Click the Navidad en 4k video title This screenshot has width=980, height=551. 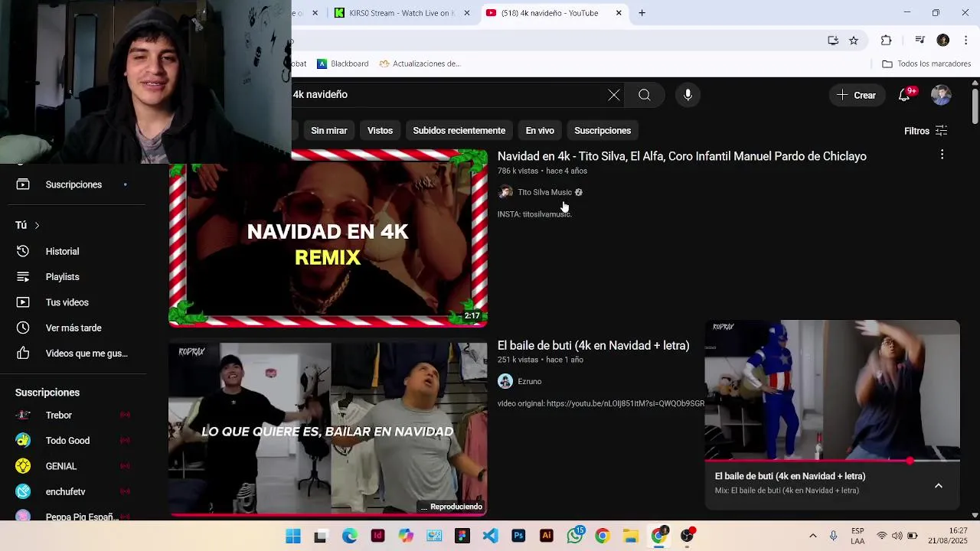click(681, 156)
